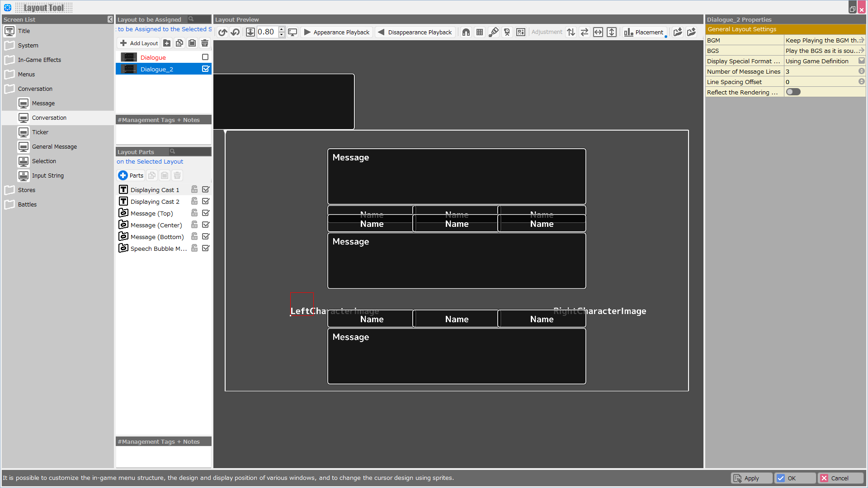
Task: Open Display Special Format dropdown
Action: click(x=861, y=61)
